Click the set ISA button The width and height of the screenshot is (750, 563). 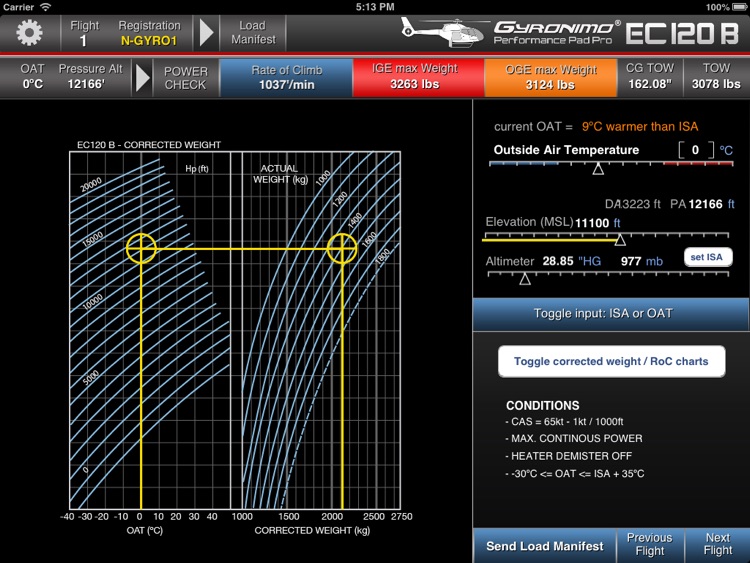click(708, 257)
